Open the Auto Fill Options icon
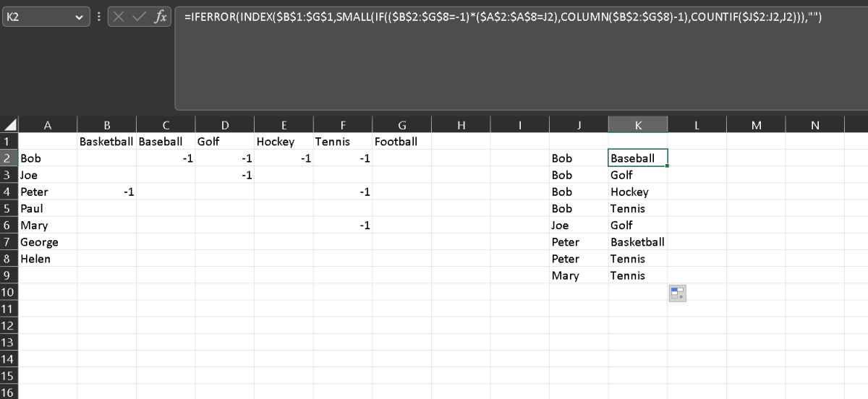 (677, 293)
